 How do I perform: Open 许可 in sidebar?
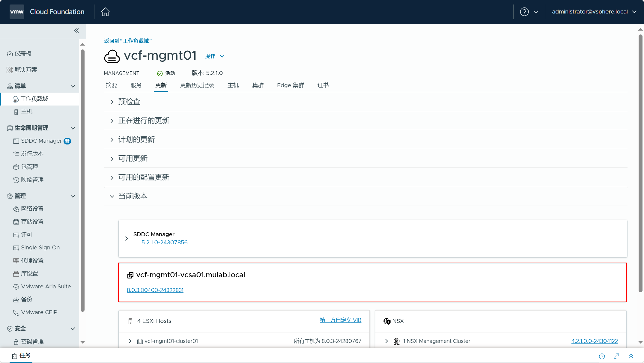(x=23, y=235)
